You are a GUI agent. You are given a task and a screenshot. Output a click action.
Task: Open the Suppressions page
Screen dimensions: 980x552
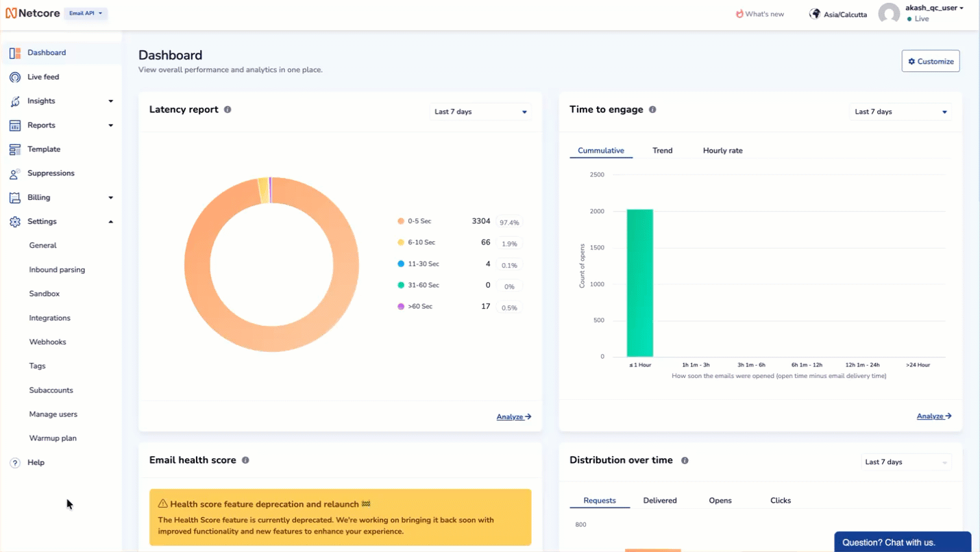click(x=52, y=173)
